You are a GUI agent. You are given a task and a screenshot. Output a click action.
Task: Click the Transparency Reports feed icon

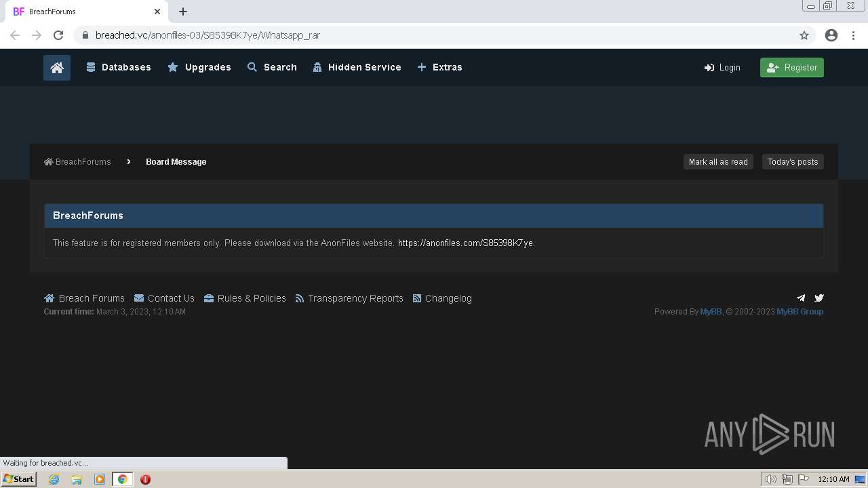pos(300,298)
